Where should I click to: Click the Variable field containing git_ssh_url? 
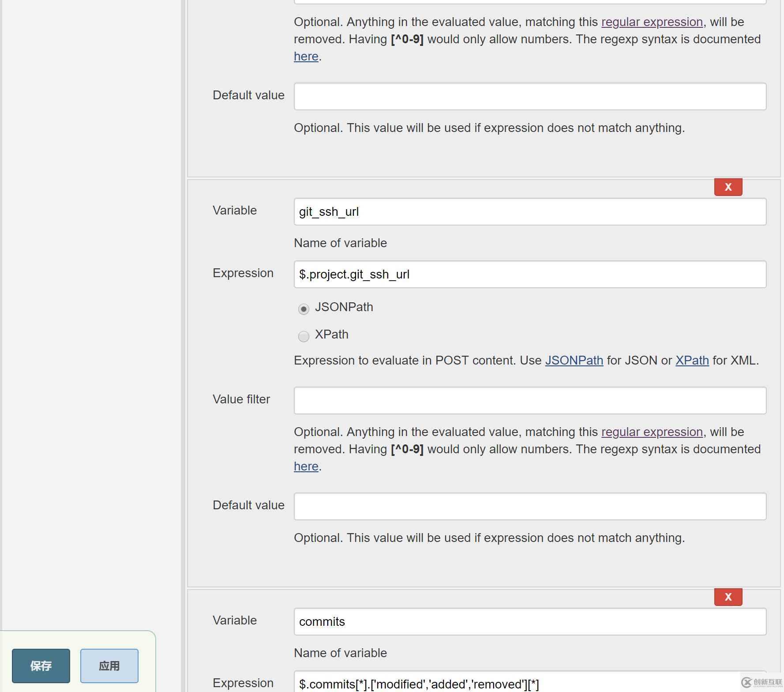529,212
